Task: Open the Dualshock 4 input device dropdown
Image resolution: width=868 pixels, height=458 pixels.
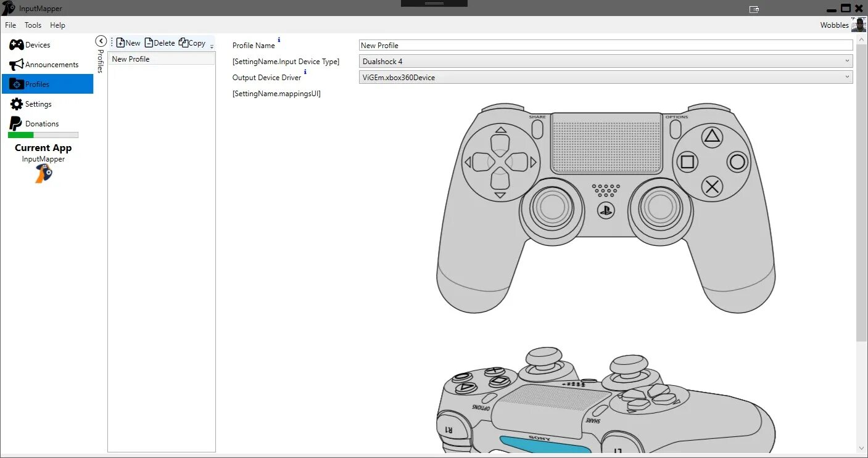Action: (606, 61)
